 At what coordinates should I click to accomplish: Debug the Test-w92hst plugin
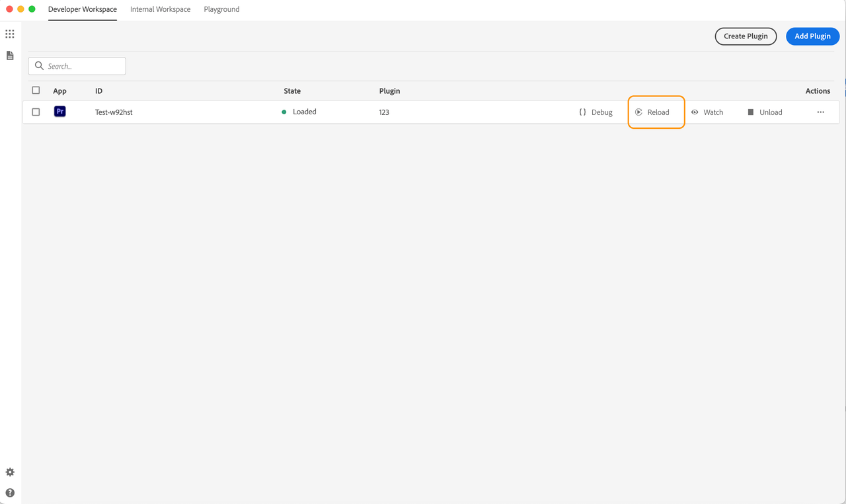pyautogui.click(x=596, y=112)
